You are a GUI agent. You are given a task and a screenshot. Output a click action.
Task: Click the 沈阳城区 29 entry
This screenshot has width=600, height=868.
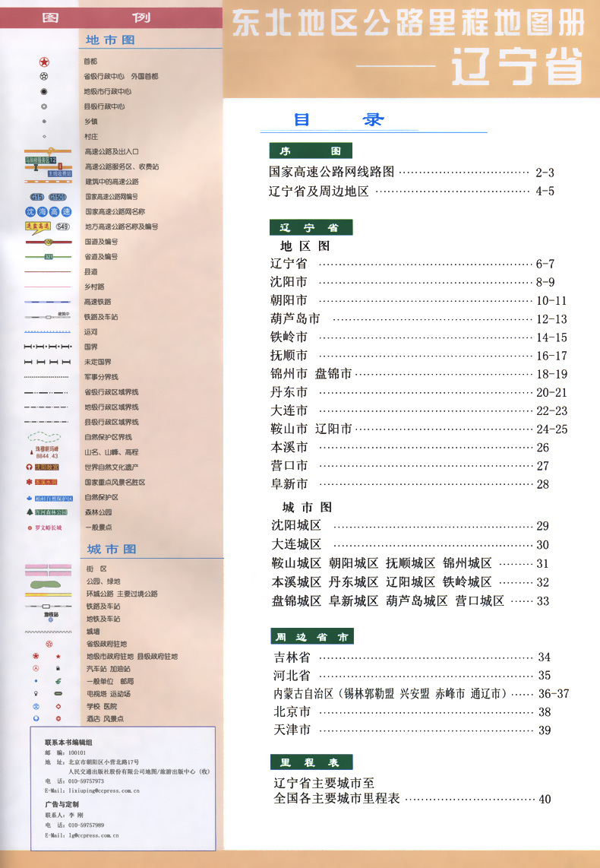pos(410,525)
